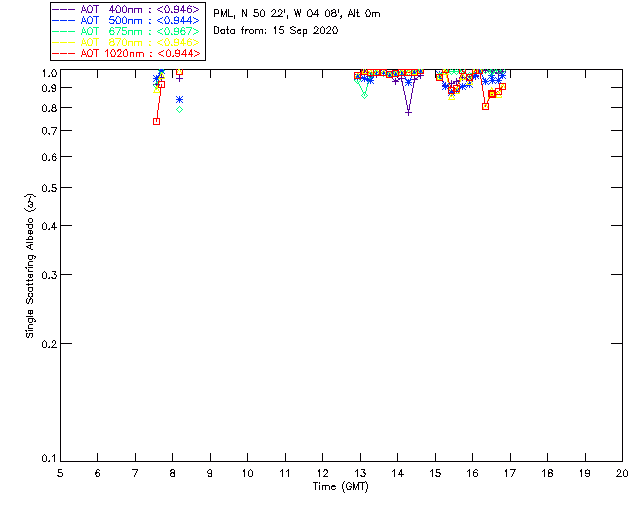This screenshot has width=640, height=512.
Task: Click x-axis tick label 11
Action: click(285, 473)
